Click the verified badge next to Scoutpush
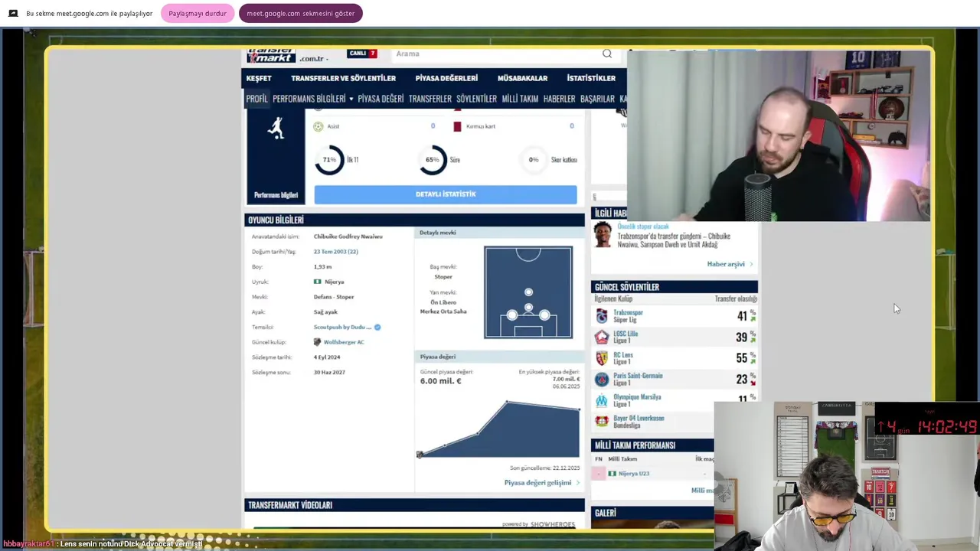The width and height of the screenshot is (980, 551). point(377,327)
